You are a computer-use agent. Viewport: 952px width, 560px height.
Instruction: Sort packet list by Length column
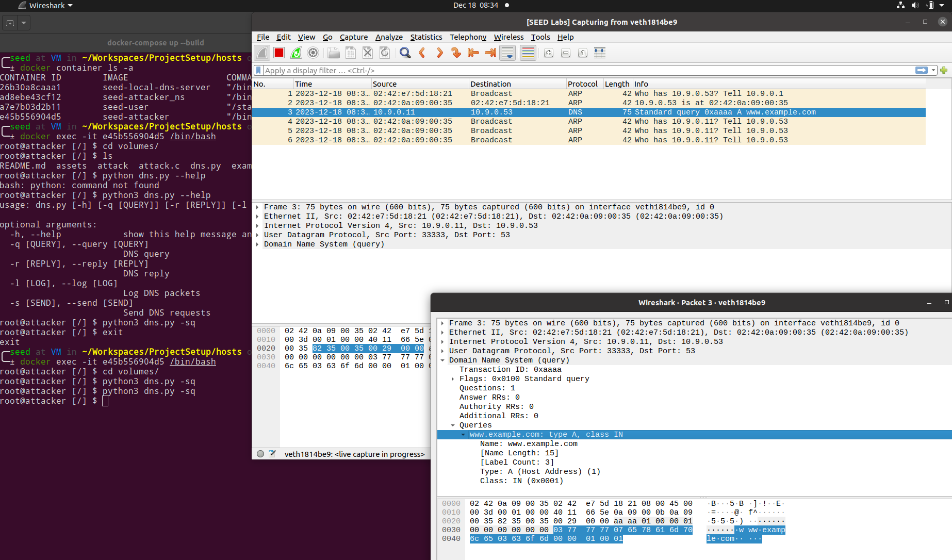point(617,84)
